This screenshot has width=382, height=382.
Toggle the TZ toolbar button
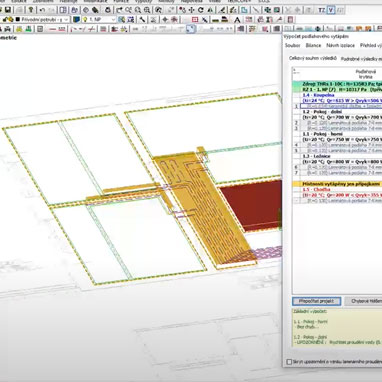coord(321,10)
